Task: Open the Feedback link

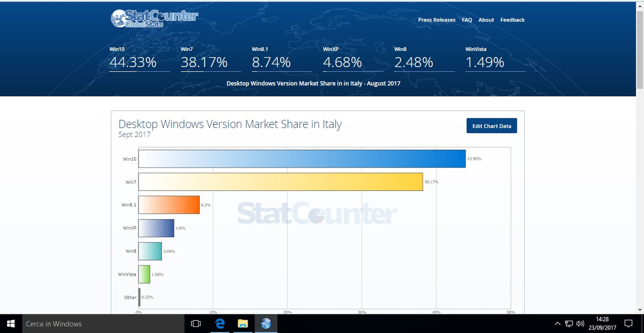Action: point(512,20)
